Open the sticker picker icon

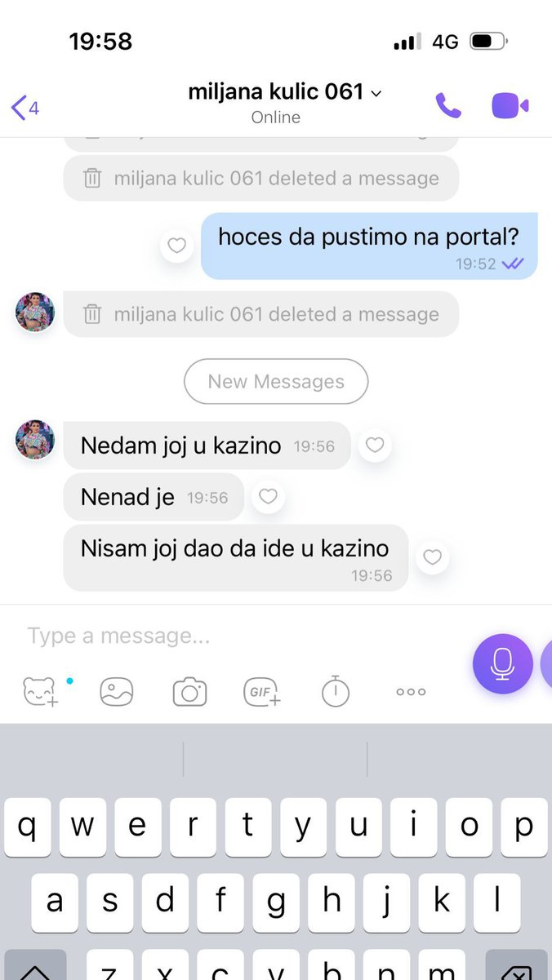coord(40,692)
